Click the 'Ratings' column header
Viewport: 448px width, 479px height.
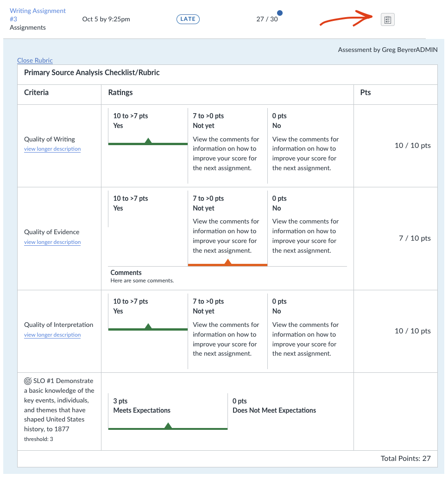tap(120, 92)
